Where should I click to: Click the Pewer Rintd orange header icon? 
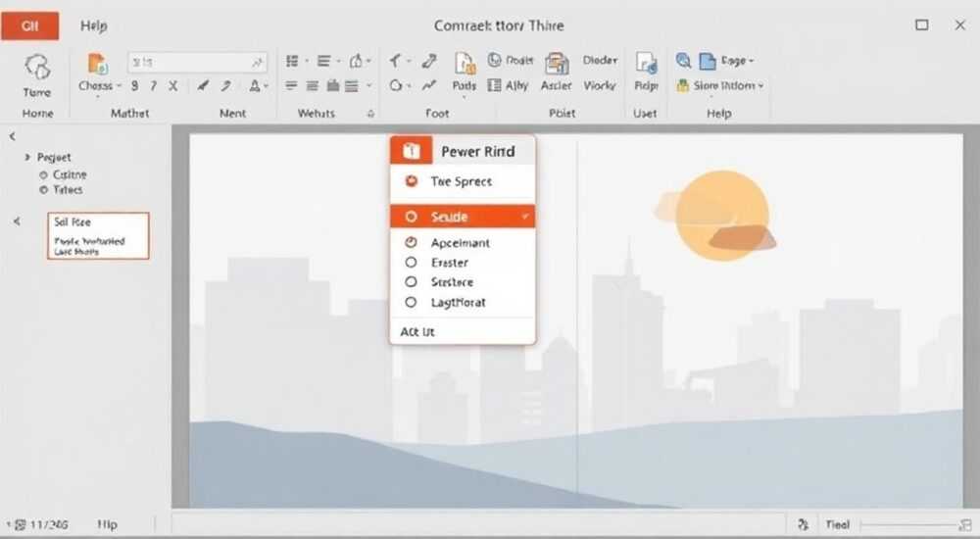coord(411,151)
